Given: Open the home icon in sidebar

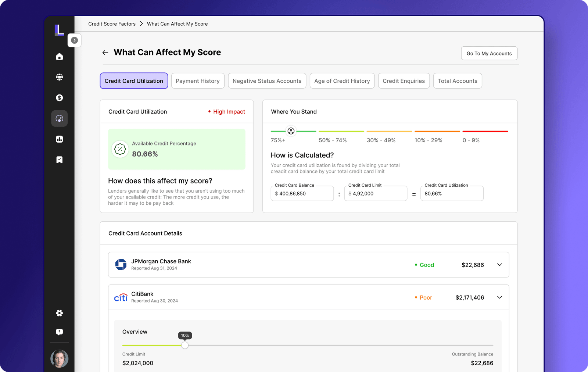Looking at the screenshot, I should click(59, 57).
